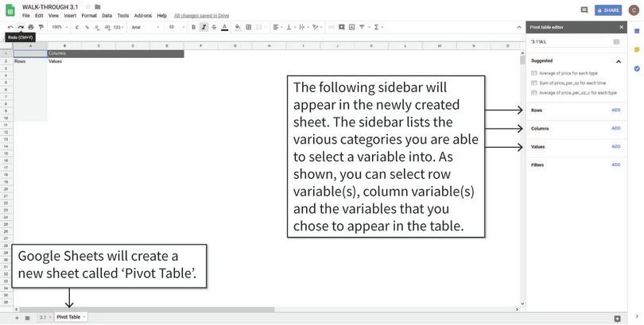Click ADD next to Filters

tap(616, 164)
